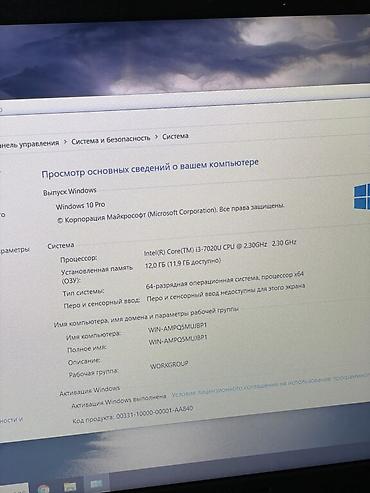Click the Intel(R) Core(TM) i3-7020U CPU value
Image resolution: width=370 pixels, height=493 pixels.
pyautogui.click(x=220, y=248)
